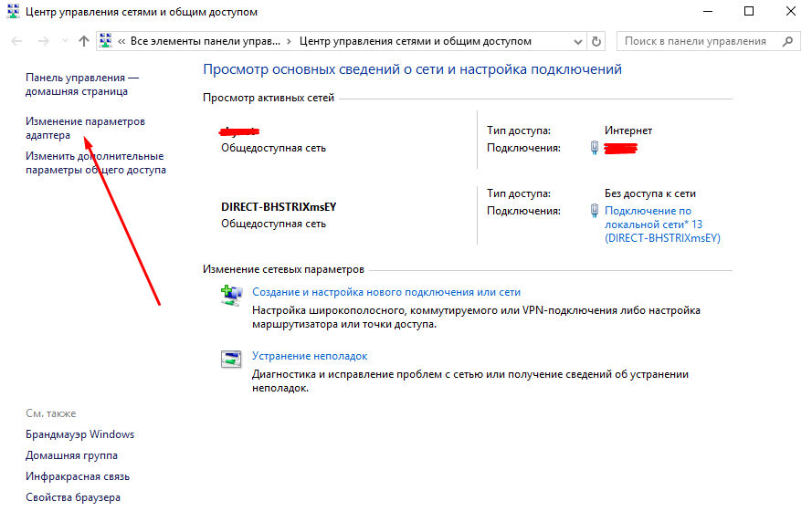The image size is (812, 522).
Task: Click the icon beside Устранение неполадок
Action: click(229, 358)
